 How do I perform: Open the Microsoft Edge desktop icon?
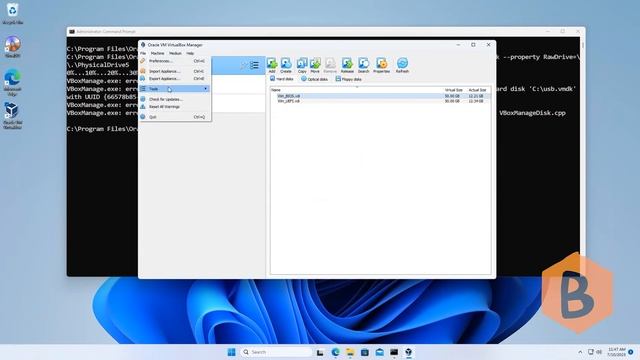pos(13,82)
